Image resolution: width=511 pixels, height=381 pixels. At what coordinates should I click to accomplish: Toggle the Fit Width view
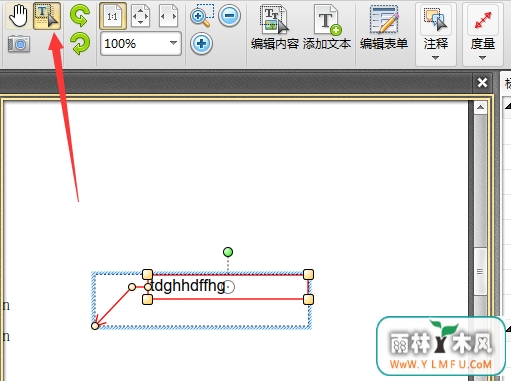pyautogui.click(x=168, y=16)
